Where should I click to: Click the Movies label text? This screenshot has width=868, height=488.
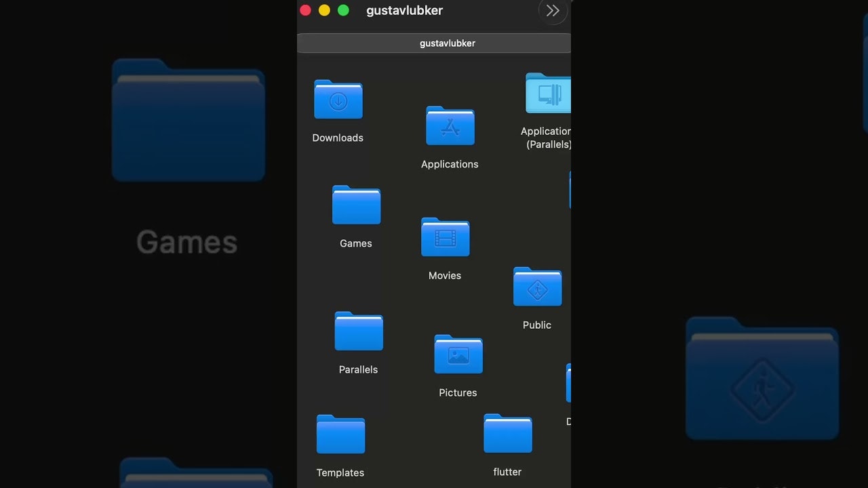(x=445, y=276)
